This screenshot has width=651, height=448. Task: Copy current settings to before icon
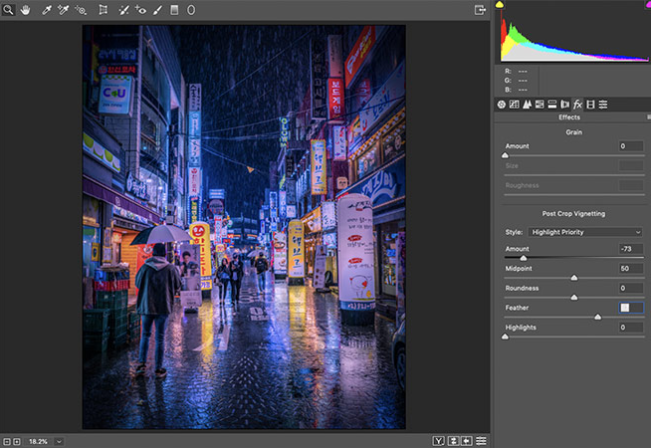click(x=467, y=441)
